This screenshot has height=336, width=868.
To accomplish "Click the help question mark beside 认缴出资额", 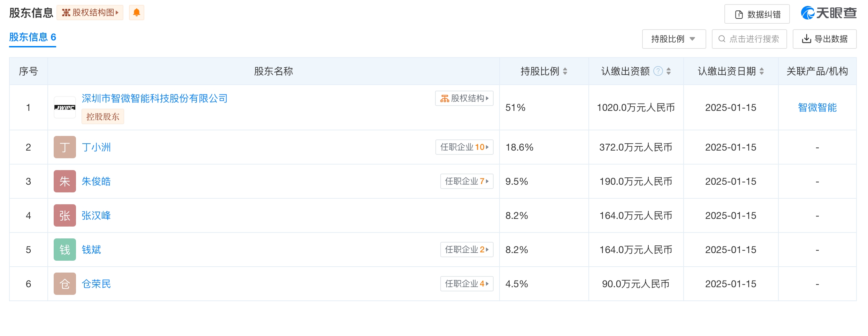I will coord(658,71).
